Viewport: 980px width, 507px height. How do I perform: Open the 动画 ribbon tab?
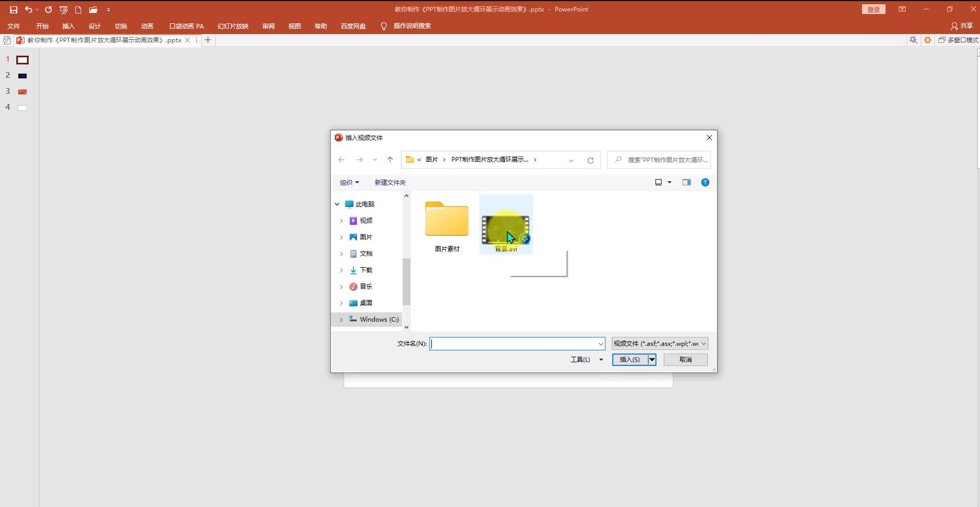pos(147,26)
